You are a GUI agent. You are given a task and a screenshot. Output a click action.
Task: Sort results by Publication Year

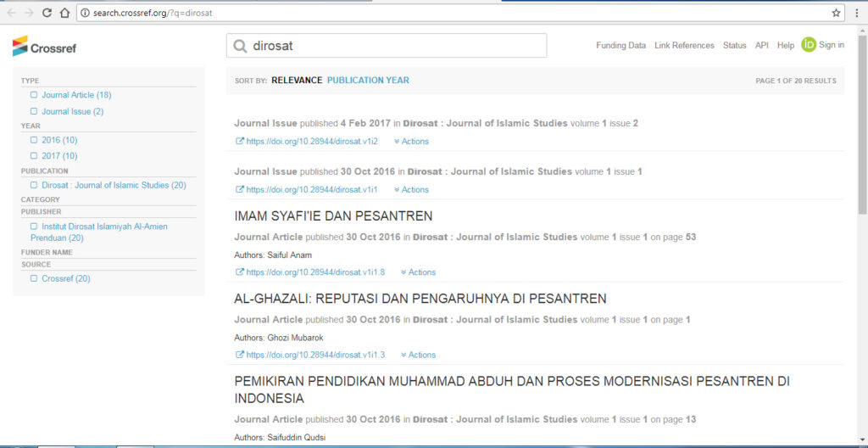368,81
